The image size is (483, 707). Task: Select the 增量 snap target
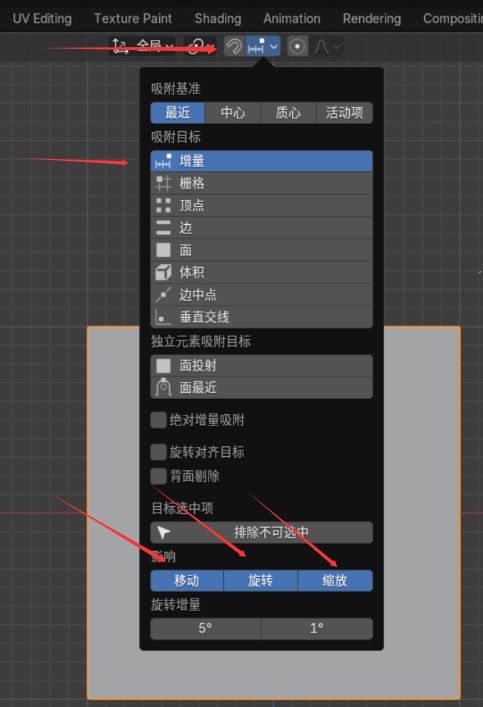coord(262,161)
